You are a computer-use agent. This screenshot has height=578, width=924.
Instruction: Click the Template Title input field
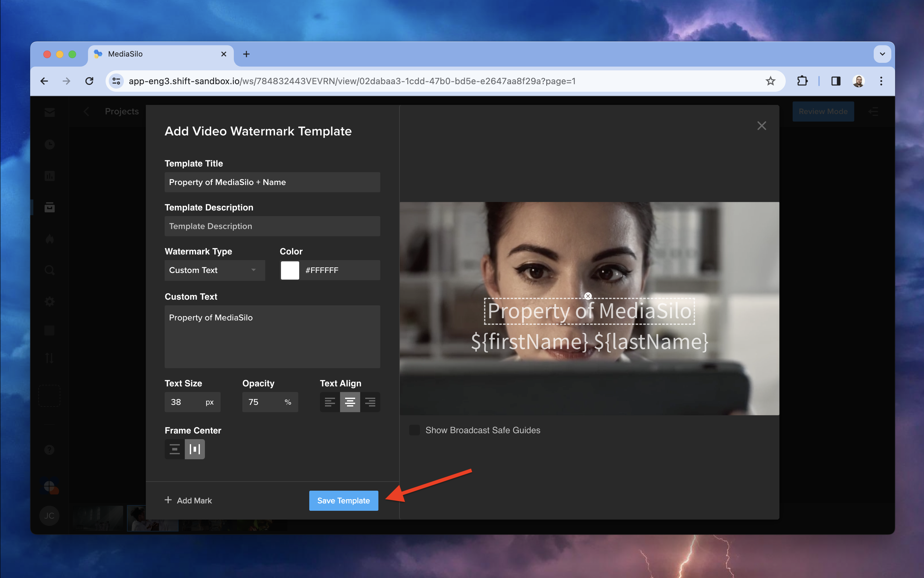pos(272,182)
